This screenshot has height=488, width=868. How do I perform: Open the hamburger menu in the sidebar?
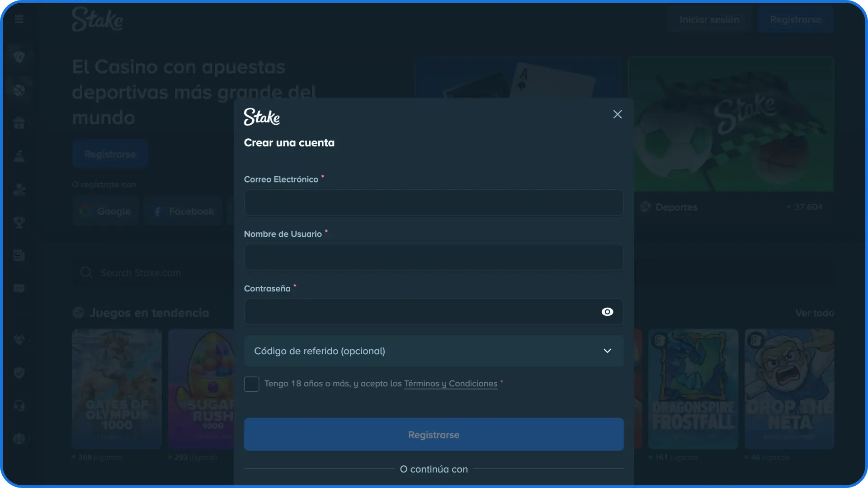pyautogui.click(x=19, y=19)
